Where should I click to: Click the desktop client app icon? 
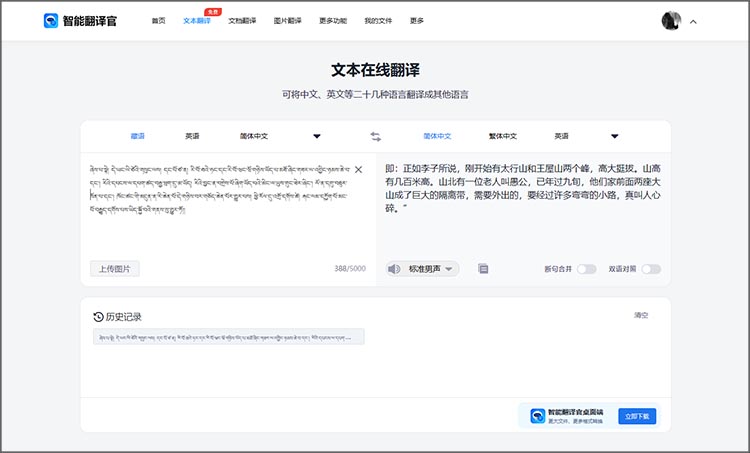[x=538, y=416]
